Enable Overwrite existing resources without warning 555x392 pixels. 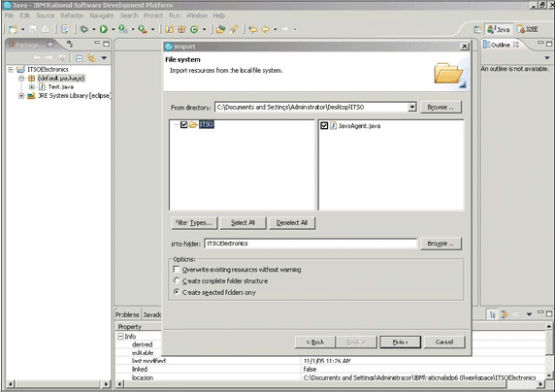177,270
